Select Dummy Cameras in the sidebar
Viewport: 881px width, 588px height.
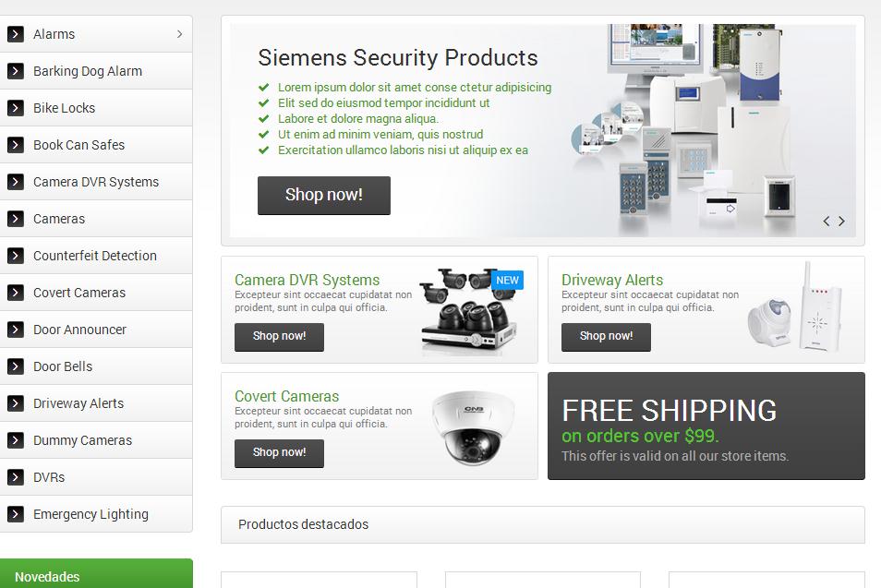[95, 440]
